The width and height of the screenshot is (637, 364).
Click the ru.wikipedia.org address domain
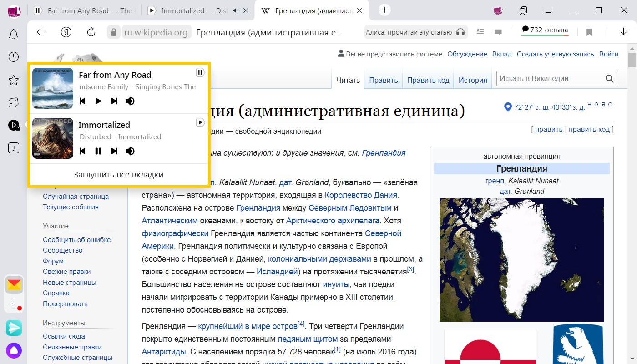click(156, 32)
